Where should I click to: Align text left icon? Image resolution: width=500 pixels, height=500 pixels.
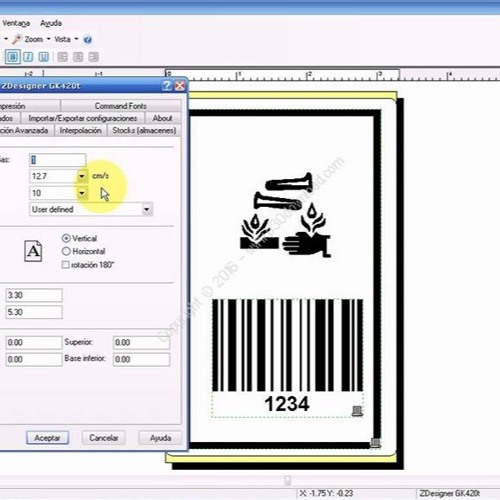click(62, 57)
